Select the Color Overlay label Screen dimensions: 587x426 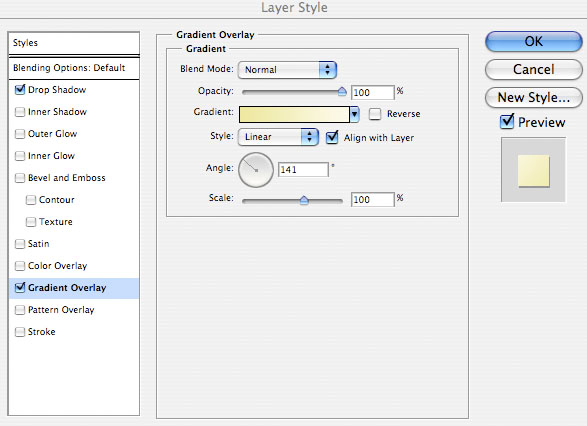pos(57,266)
